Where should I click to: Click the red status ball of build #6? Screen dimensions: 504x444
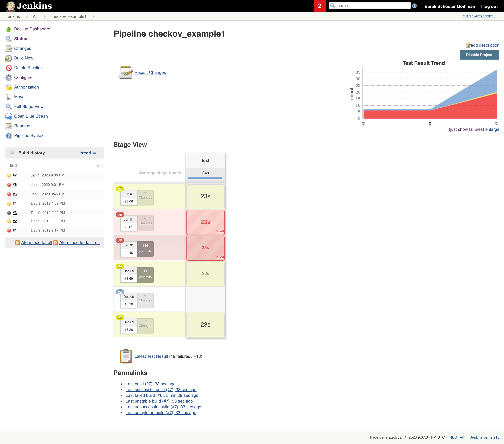point(9,185)
